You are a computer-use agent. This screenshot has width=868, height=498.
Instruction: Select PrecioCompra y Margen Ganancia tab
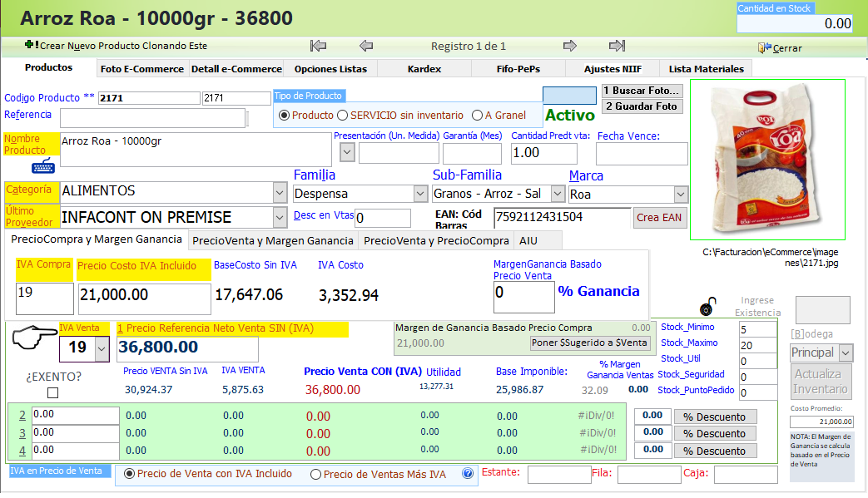click(97, 239)
